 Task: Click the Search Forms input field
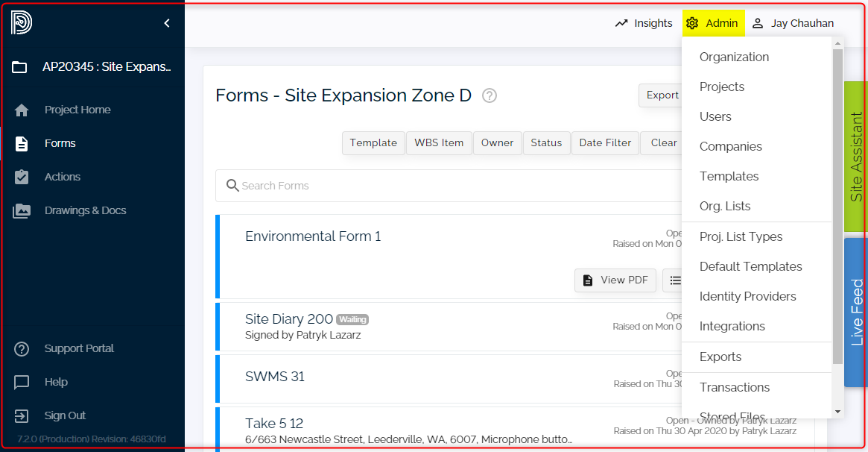click(x=447, y=186)
